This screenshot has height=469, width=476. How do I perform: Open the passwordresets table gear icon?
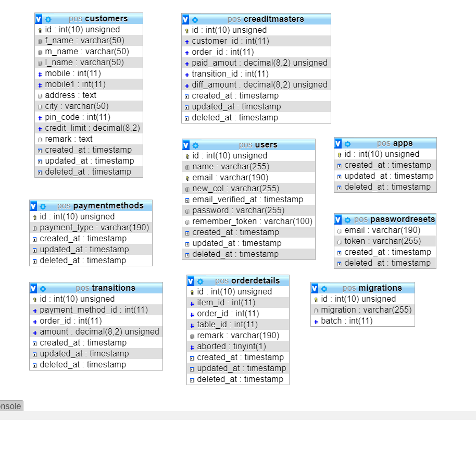[x=347, y=220]
